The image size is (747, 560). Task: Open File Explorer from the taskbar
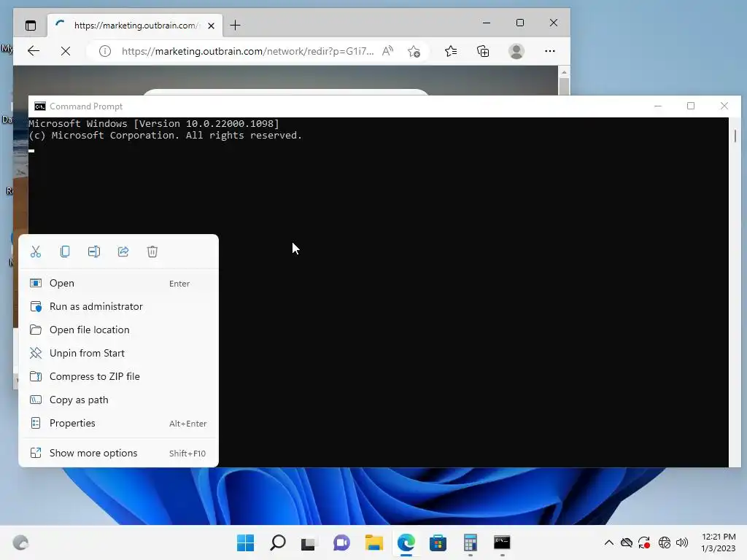tap(374, 542)
